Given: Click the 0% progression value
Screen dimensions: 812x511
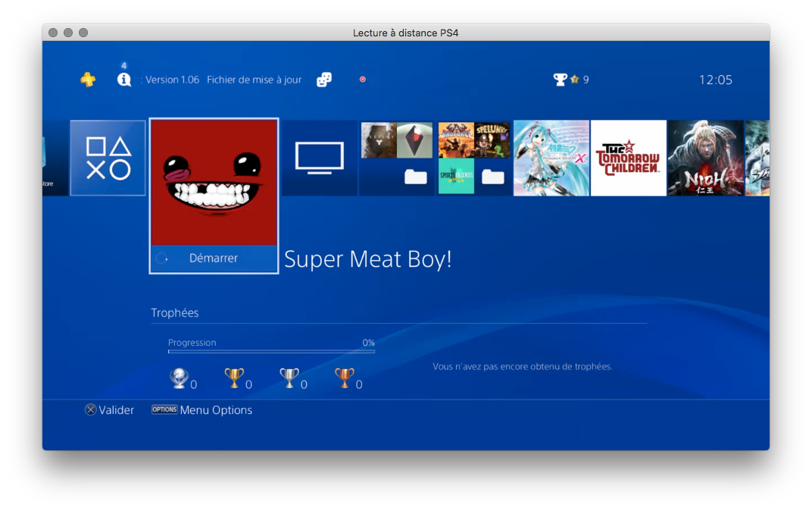Looking at the screenshot, I should tap(368, 343).
